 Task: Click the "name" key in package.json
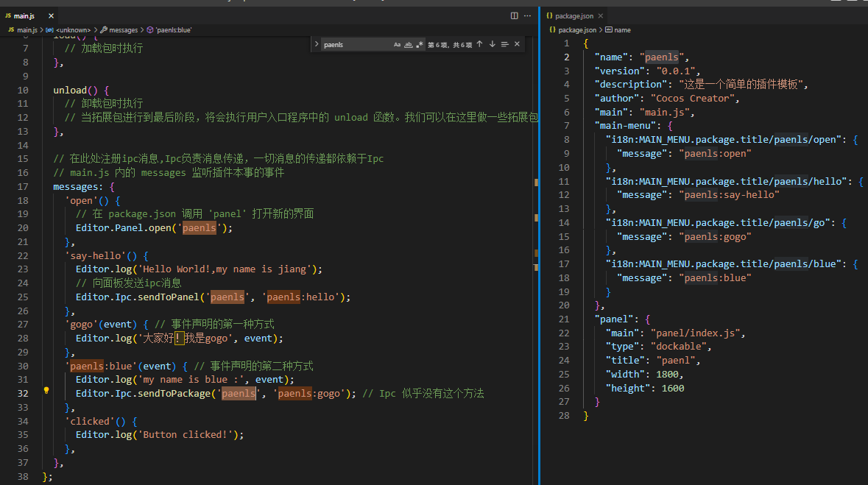611,57
